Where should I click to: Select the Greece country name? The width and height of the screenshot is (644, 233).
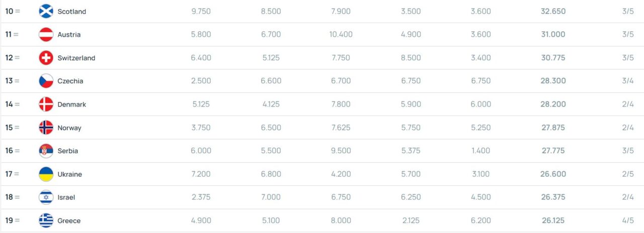tap(69, 221)
